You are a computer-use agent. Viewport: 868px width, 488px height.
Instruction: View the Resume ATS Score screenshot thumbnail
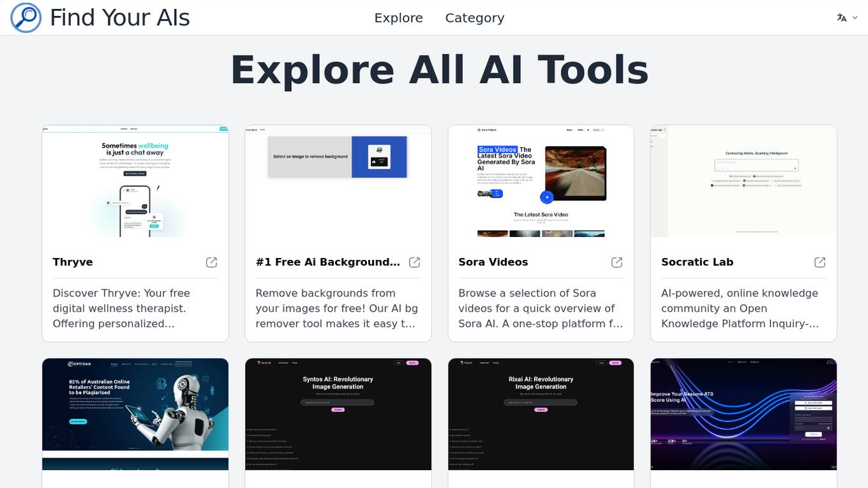pos(744,414)
